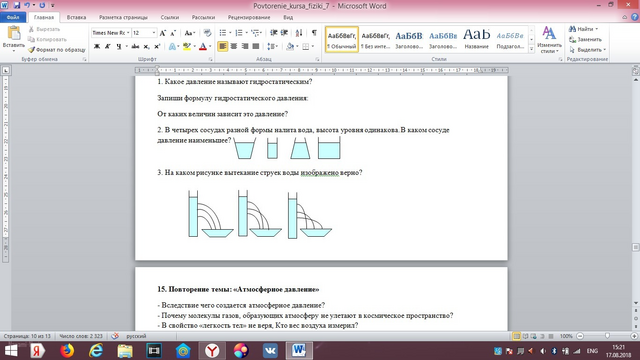Open the Файл backstage button

[13, 18]
